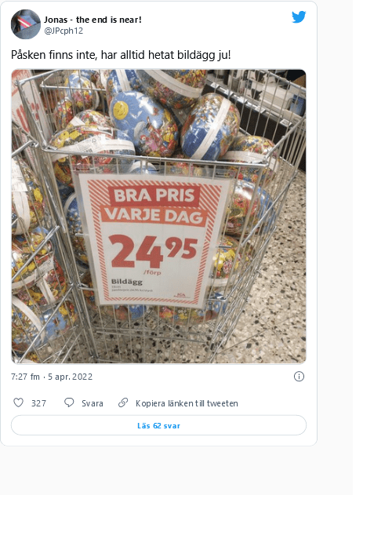Screen dimensions: 392x550
Task: Click the 327 likes count
Action: pyautogui.click(x=38, y=403)
